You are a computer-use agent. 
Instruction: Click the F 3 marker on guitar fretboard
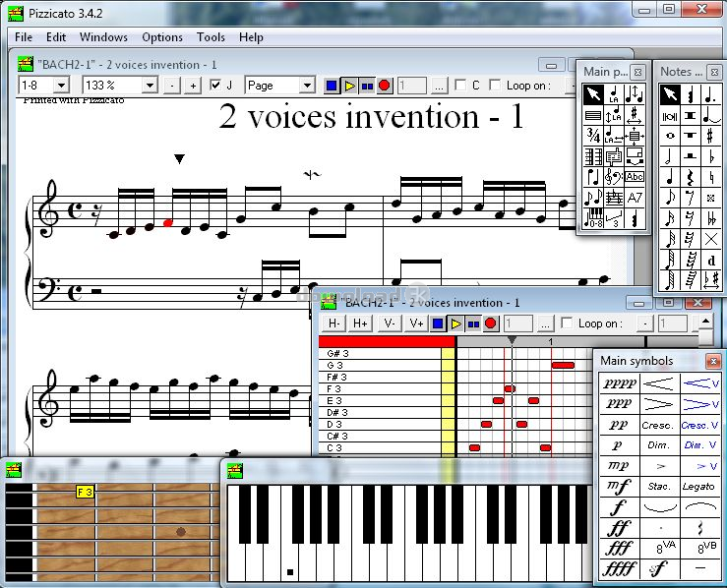[85, 492]
